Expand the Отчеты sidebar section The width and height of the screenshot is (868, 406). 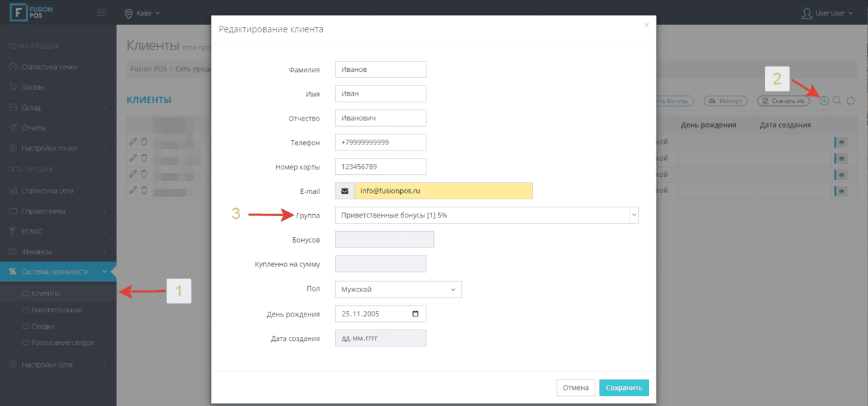click(58, 127)
